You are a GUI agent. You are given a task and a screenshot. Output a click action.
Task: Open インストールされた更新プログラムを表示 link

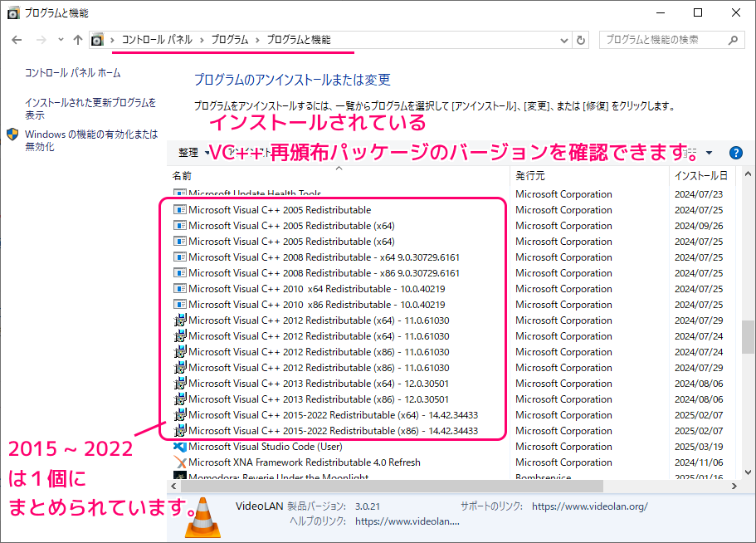point(90,109)
